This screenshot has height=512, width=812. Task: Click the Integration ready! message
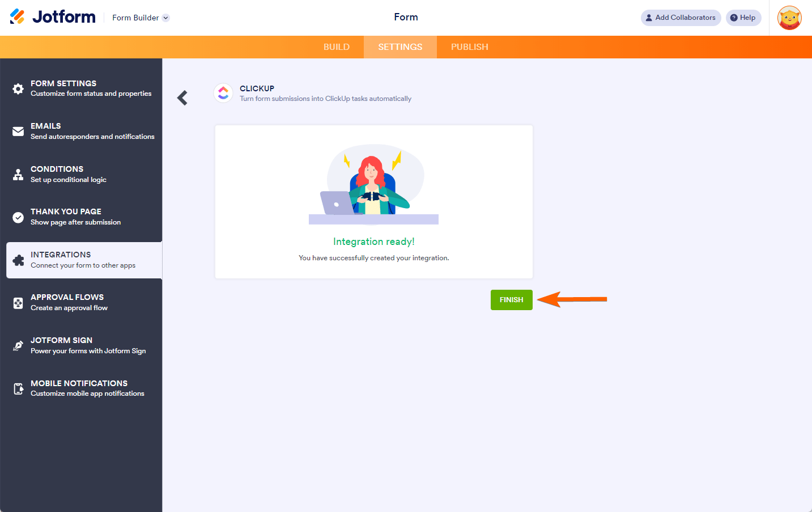(x=374, y=242)
